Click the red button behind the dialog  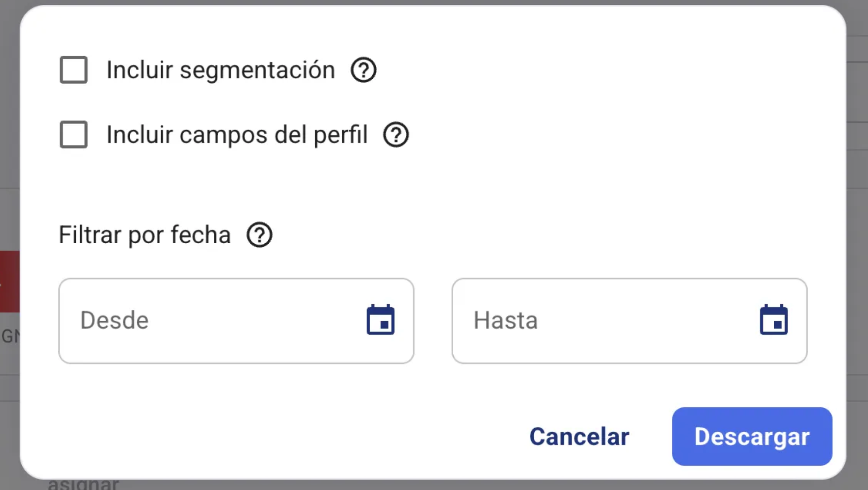[x=9, y=281]
